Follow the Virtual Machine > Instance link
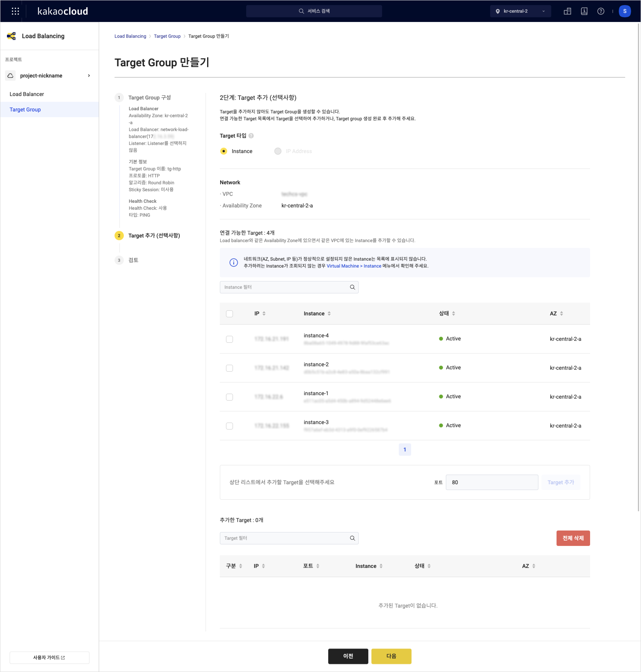641x672 pixels. click(x=354, y=266)
